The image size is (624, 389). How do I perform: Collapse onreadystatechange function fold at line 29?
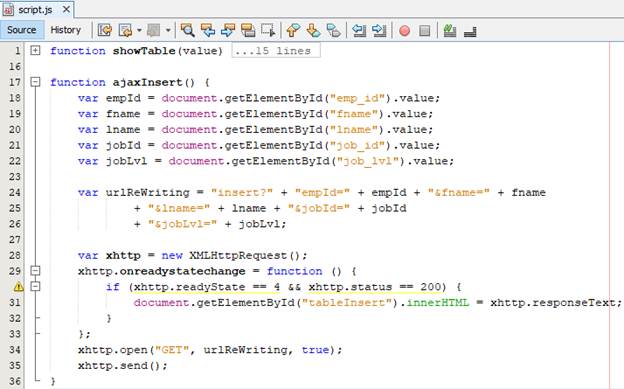coord(35,271)
